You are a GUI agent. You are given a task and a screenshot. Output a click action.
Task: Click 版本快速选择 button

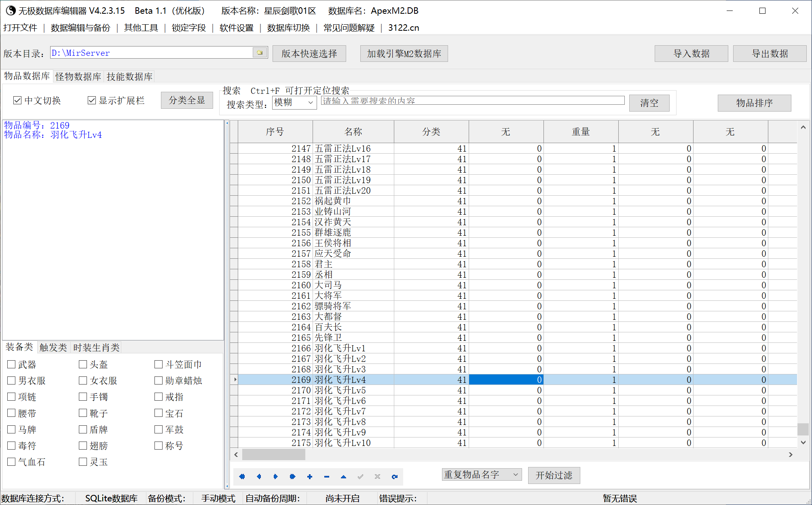click(x=309, y=53)
